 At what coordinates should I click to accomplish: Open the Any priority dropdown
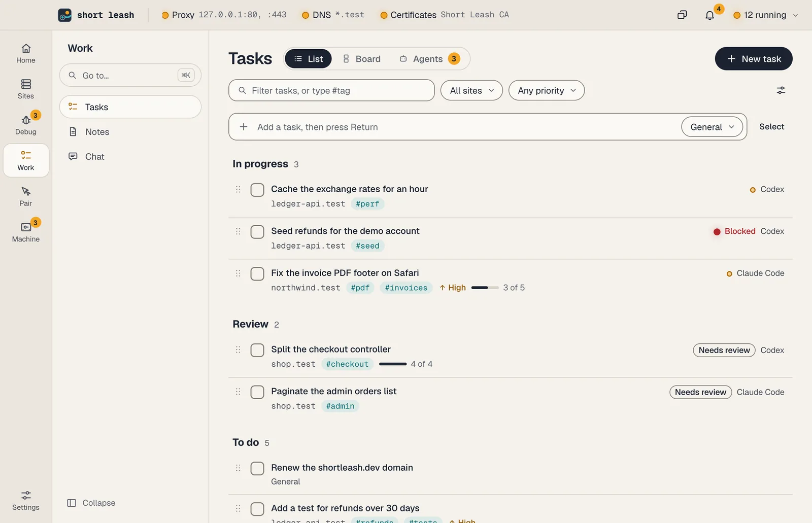coord(547,90)
